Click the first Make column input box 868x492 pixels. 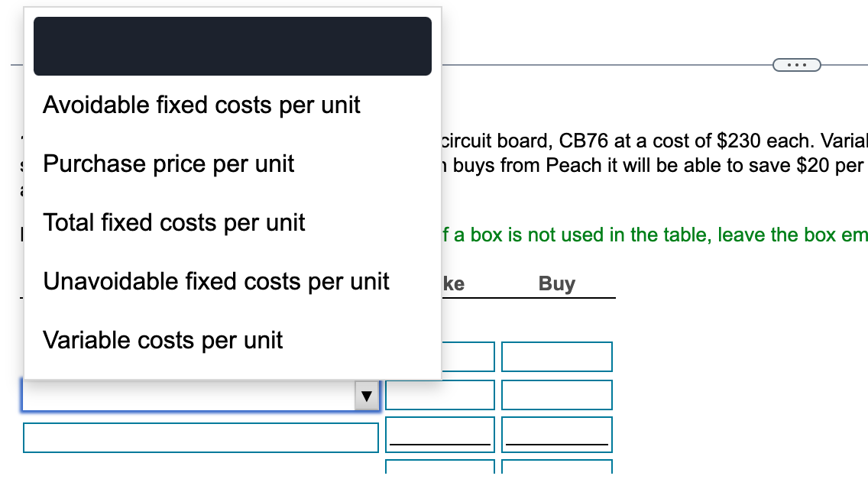(x=440, y=356)
